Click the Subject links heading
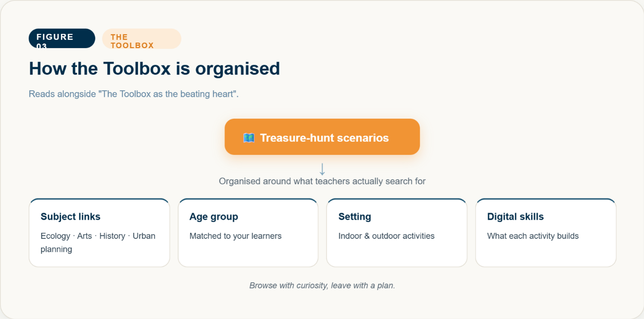This screenshot has width=644, height=319. tap(71, 216)
